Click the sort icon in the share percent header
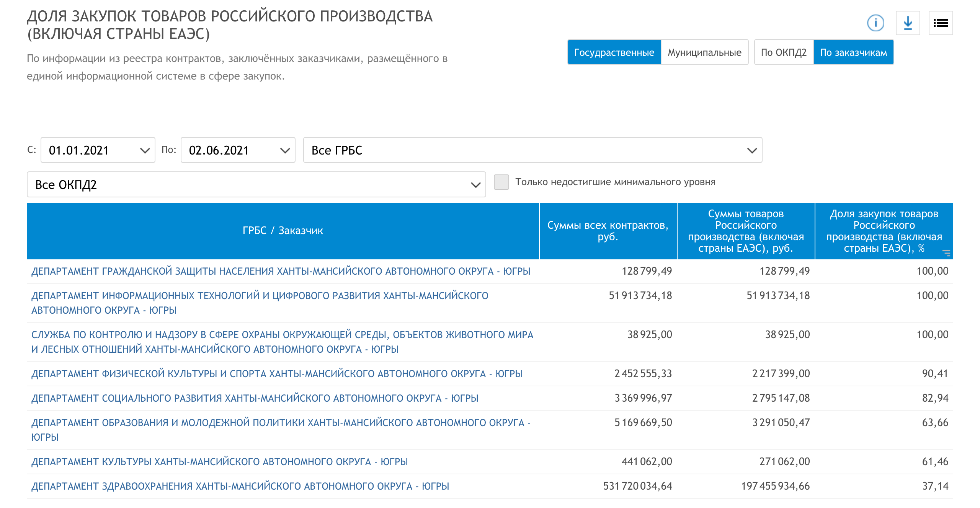Image resolution: width=980 pixels, height=508 pixels. [946, 253]
